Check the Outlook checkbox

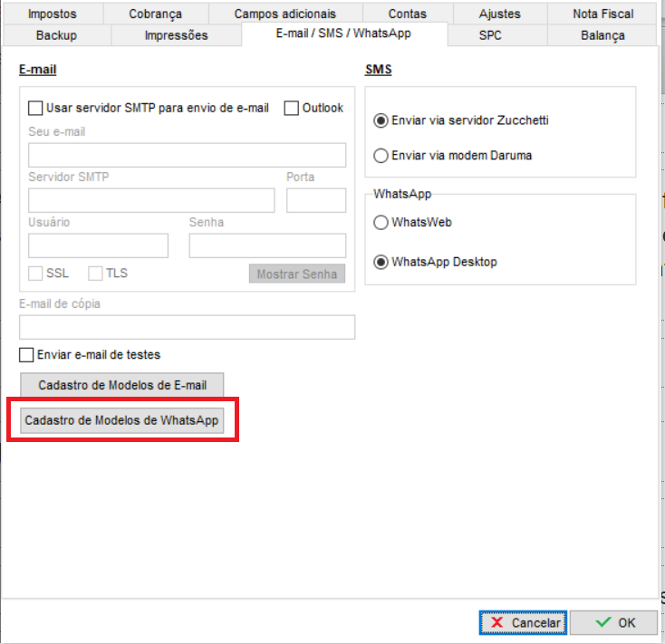click(x=292, y=108)
